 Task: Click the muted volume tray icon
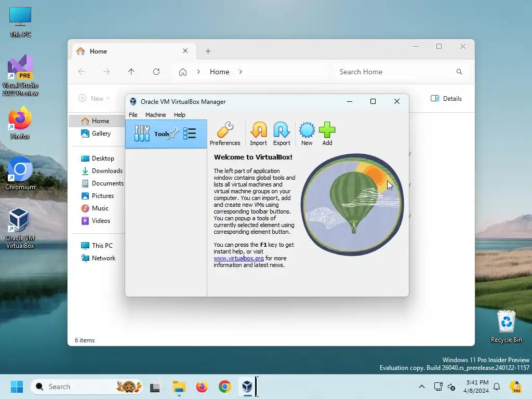451,387
